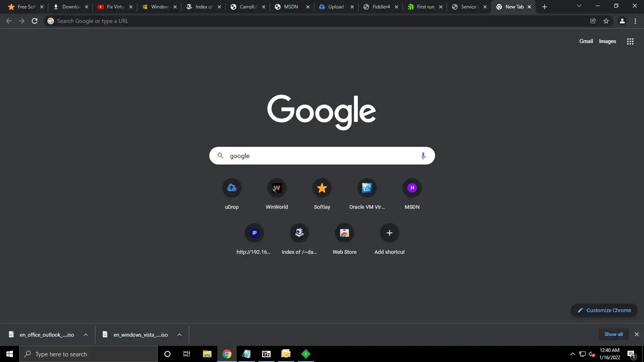Open the Index of /~da... shortcut
The height and width of the screenshot is (362, 644).
[299, 239]
